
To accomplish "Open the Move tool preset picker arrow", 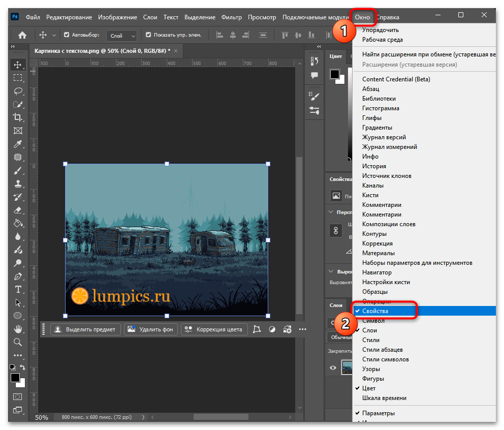I will tap(54, 35).
